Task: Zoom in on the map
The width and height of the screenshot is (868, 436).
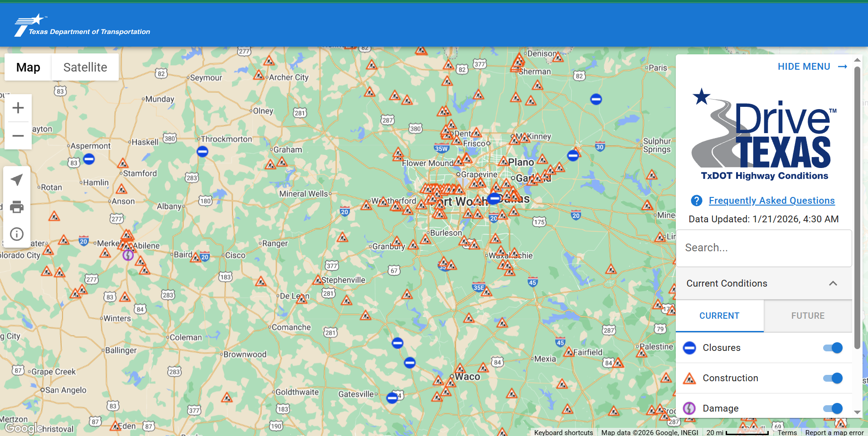Action: click(18, 108)
